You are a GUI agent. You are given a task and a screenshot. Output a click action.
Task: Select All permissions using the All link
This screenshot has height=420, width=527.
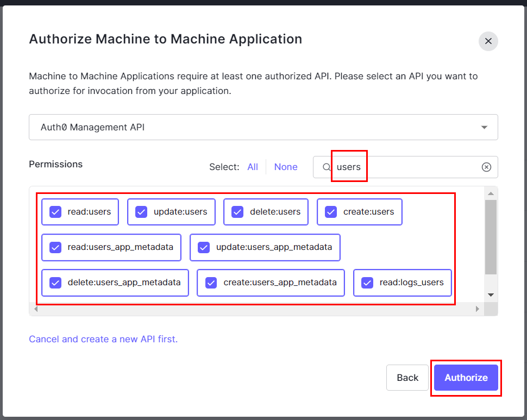252,167
